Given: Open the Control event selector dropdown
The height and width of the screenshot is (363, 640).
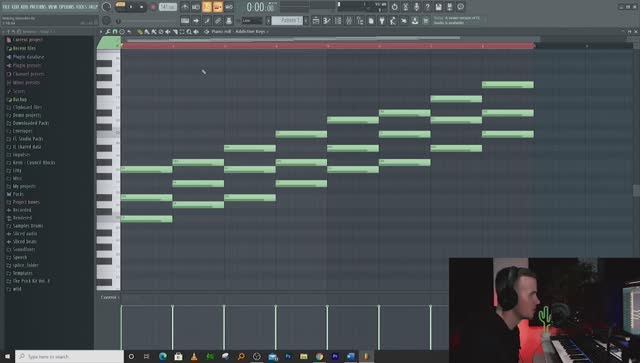Looking at the screenshot, I should point(109,297).
